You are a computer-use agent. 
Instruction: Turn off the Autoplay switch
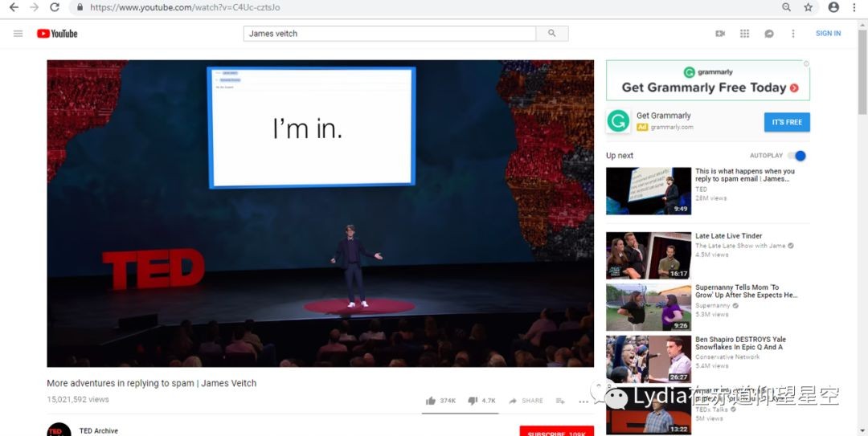point(796,156)
